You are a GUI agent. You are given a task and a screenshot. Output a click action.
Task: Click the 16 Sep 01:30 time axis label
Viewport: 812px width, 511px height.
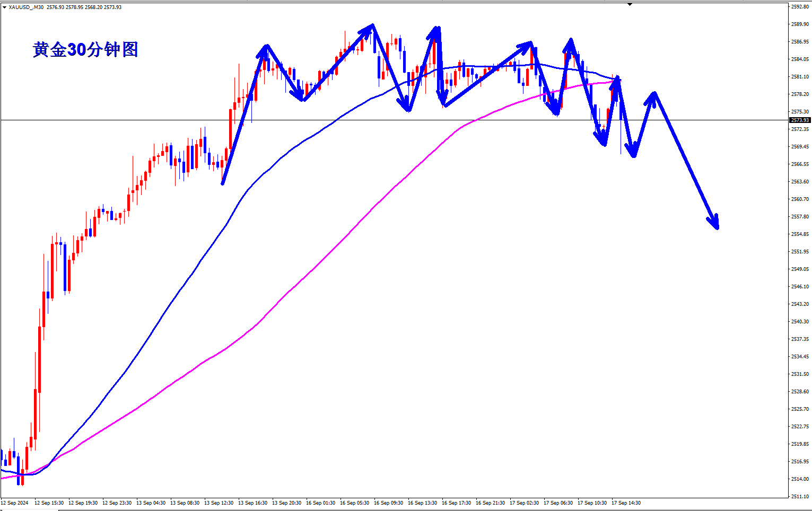(320, 503)
